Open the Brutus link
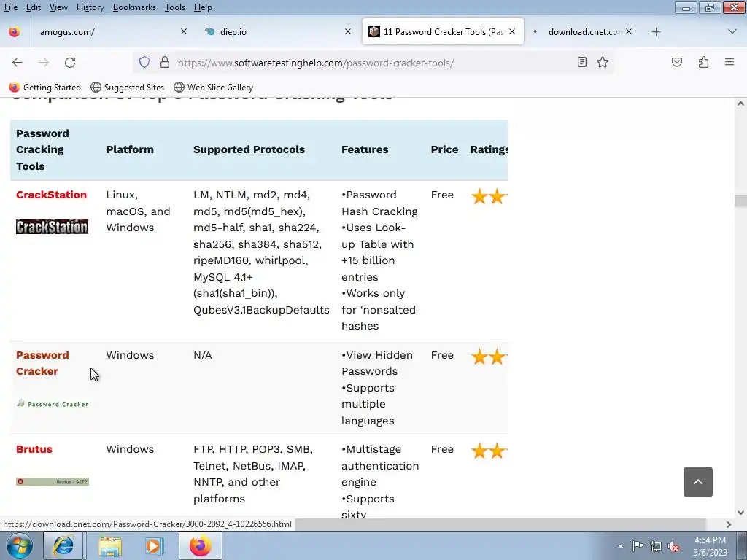This screenshot has height=560, width=747. (x=34, y=449)
